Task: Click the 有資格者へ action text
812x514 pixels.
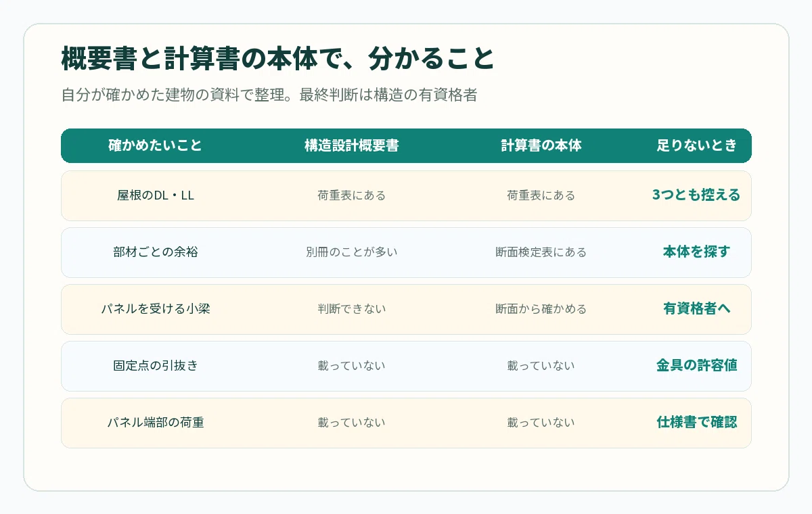Action: (696, 309)
